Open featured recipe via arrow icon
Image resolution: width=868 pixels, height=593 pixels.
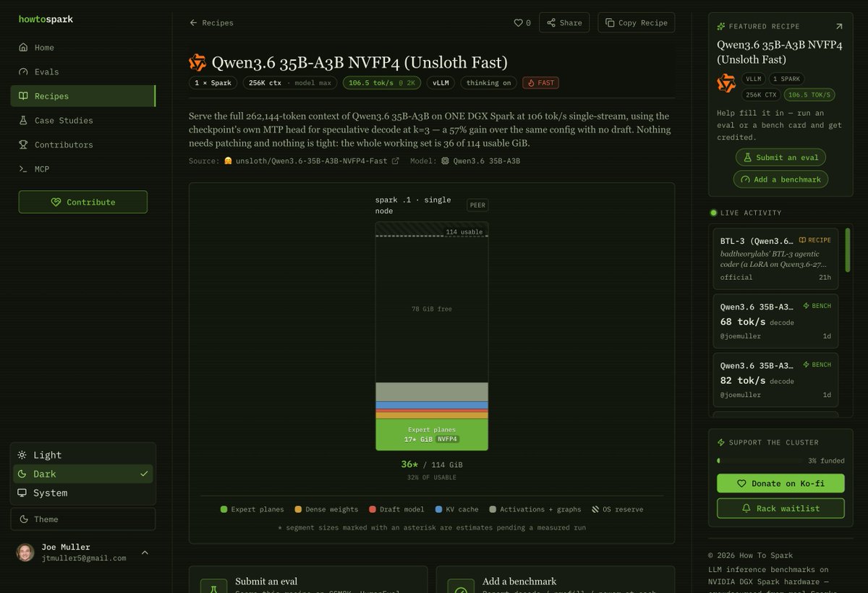839,26
